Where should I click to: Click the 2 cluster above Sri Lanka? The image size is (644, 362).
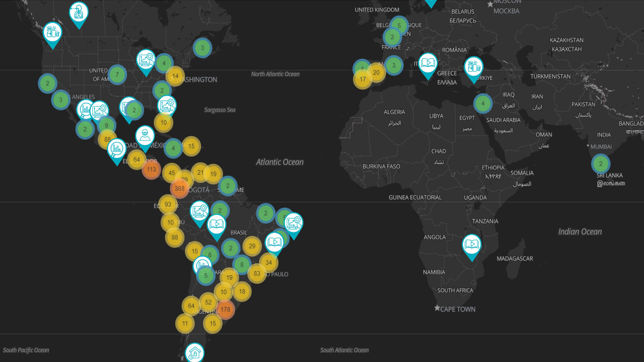(x=600, y=164)
